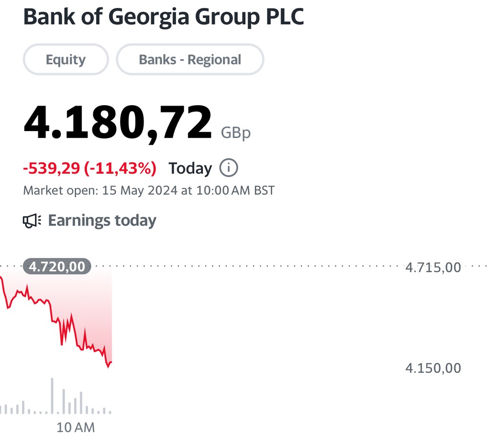This screenshot has height=448, width=490.
Task: Click the 4.715,00 axis label
Action: coord(433,267)
